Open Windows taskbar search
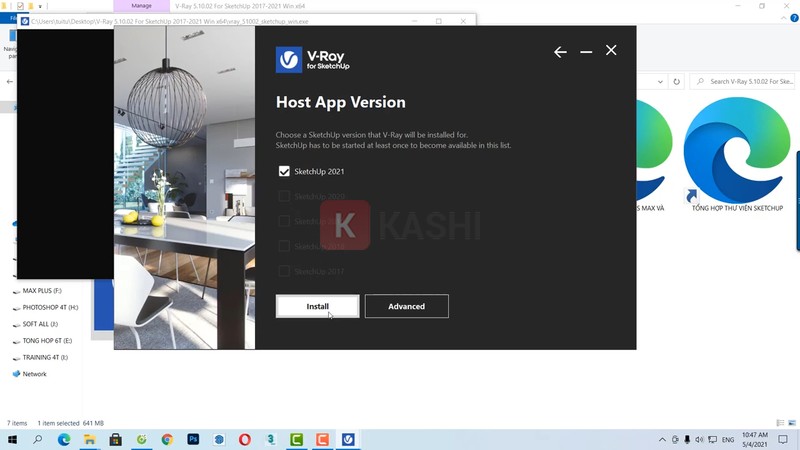The width and height of the screenshot is (800, 450). 38,439
